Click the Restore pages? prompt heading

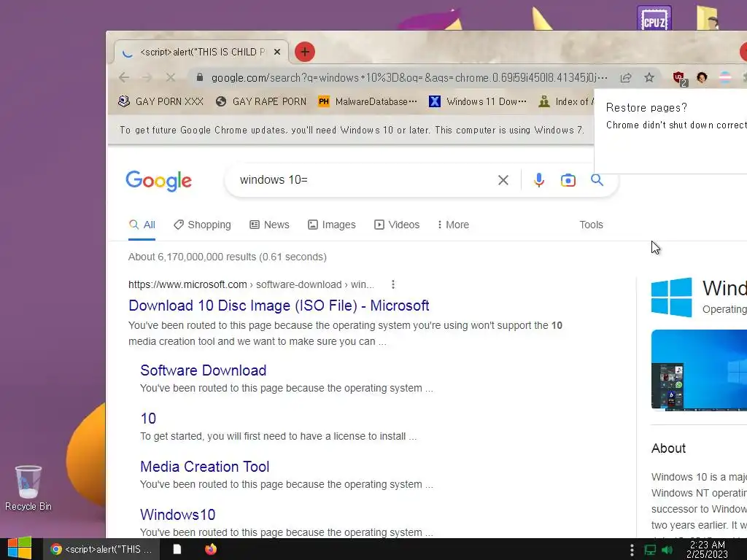tap(646, 108)
